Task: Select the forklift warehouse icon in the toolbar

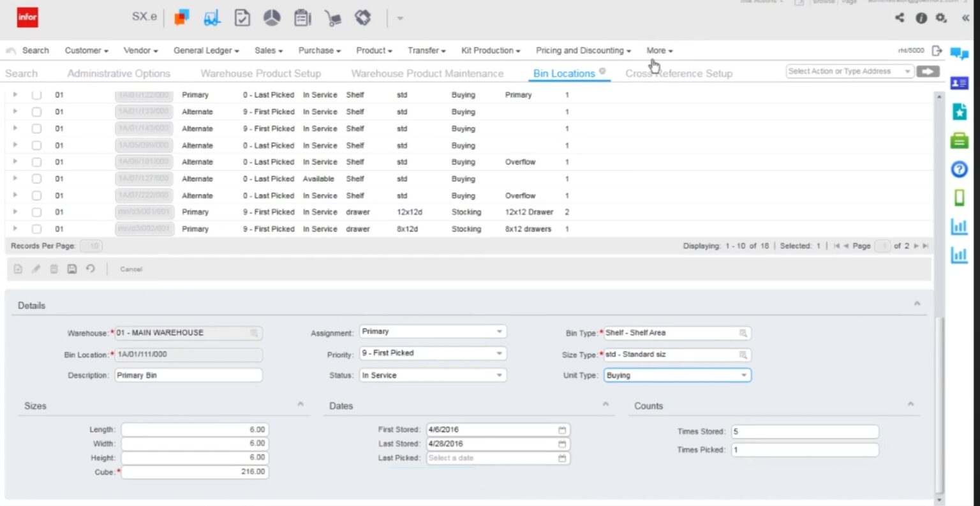Action: (212, 18)
